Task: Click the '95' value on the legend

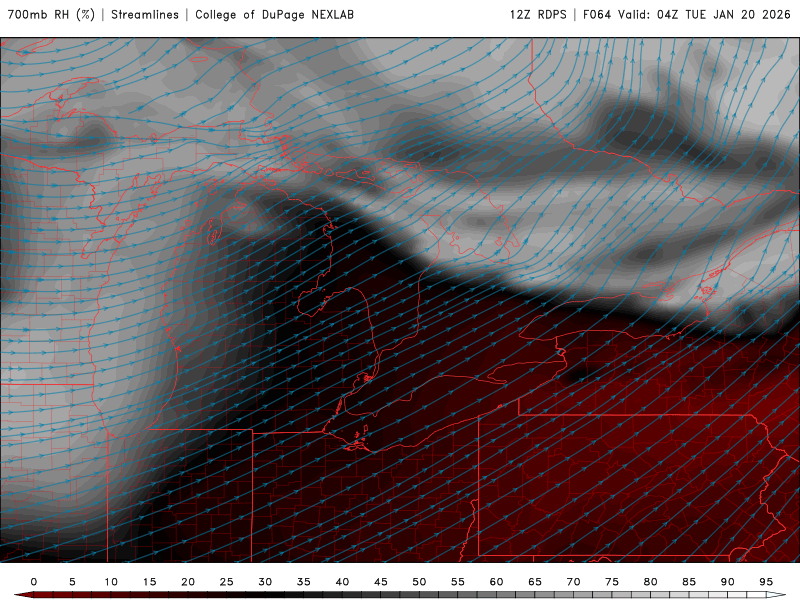Action: [x=766, y=582]
